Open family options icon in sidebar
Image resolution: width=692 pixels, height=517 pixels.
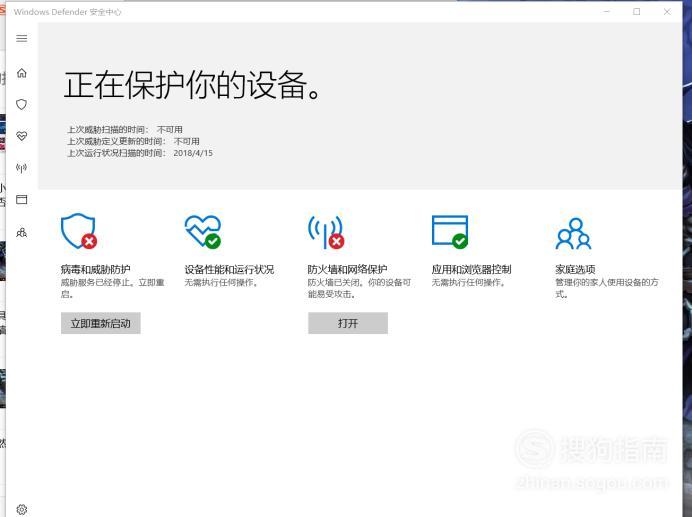click(22, 232)
